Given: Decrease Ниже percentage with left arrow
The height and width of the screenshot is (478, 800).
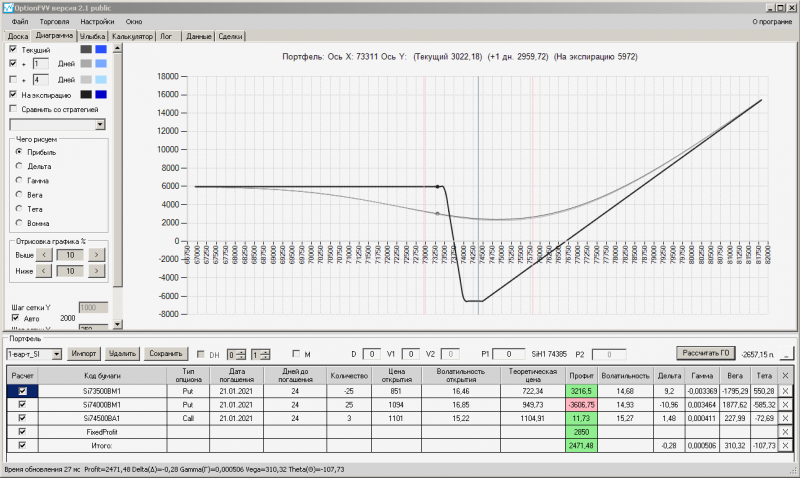Looking at the screenshot, I should (x=44, y=271).
